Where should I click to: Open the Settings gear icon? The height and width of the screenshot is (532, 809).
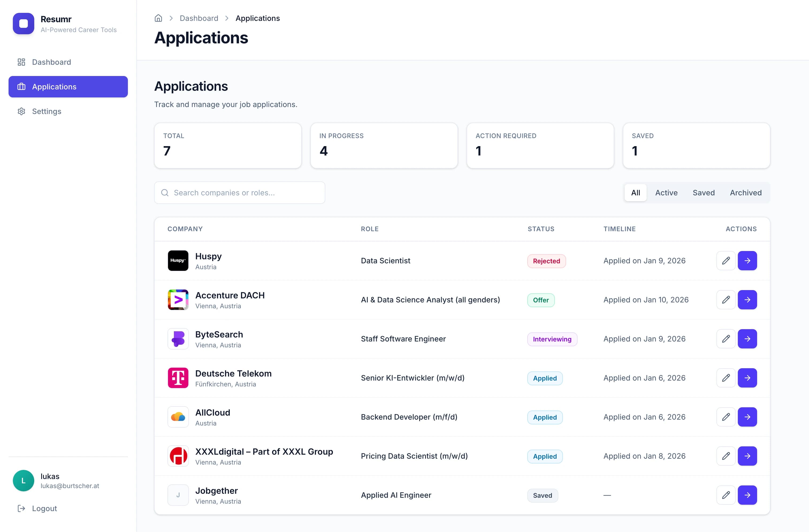[21, 111]
